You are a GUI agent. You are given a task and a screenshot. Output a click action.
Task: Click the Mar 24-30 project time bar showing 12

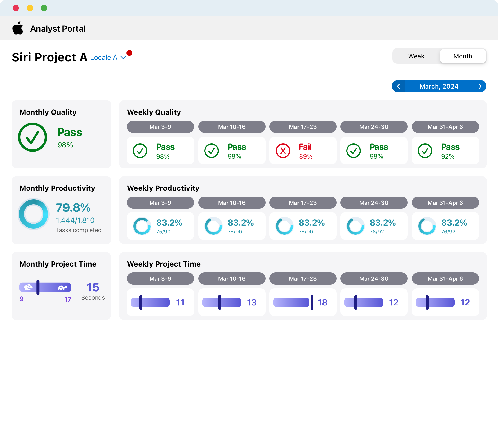click(x=364, y=302)
